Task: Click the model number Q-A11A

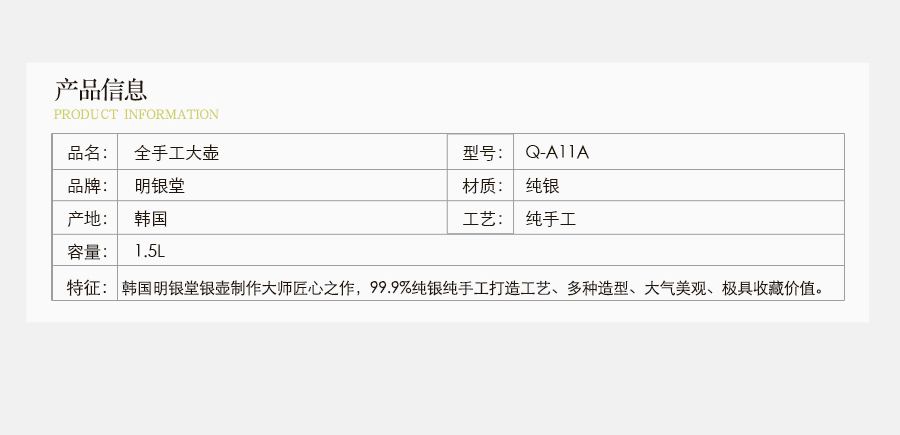Action: pyautogui.click(x=558, y=153)
